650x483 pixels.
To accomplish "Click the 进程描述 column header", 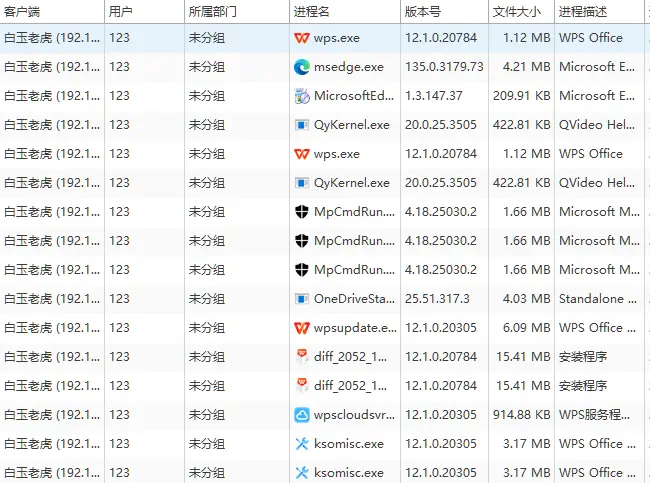I will tap(584, 11).
